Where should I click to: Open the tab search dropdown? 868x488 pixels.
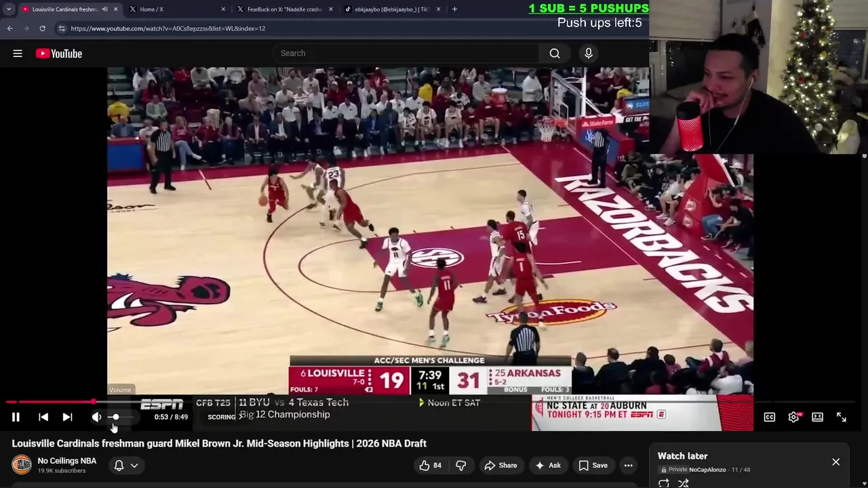click(8, 9)
